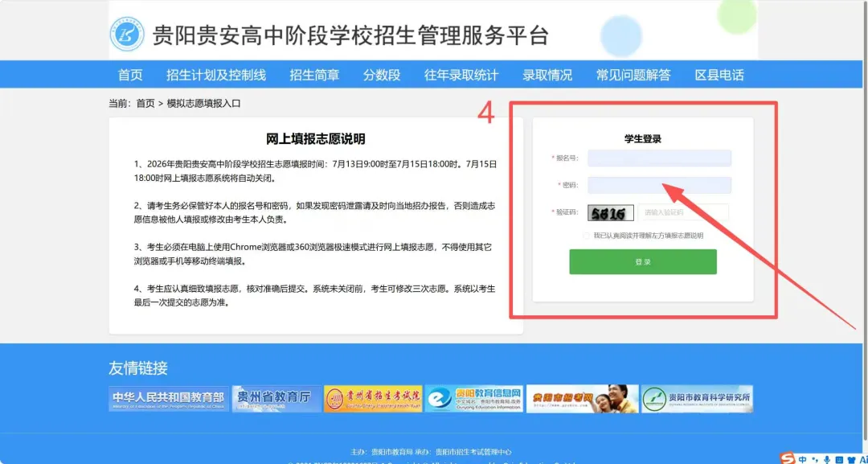The width and height of the screenshot is (868, 464).
Task: Focus the 验证码 input field
Action: (x=683, y=212)
